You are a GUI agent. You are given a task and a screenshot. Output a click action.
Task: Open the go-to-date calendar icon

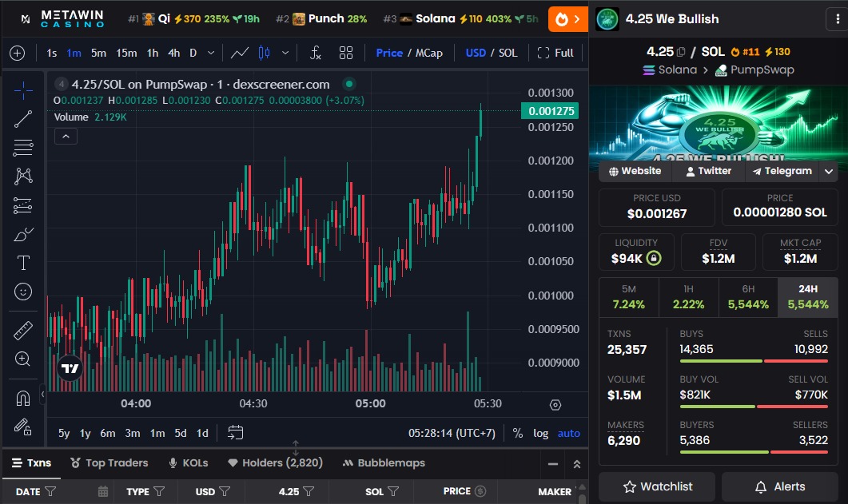click(x=235, y=432)
